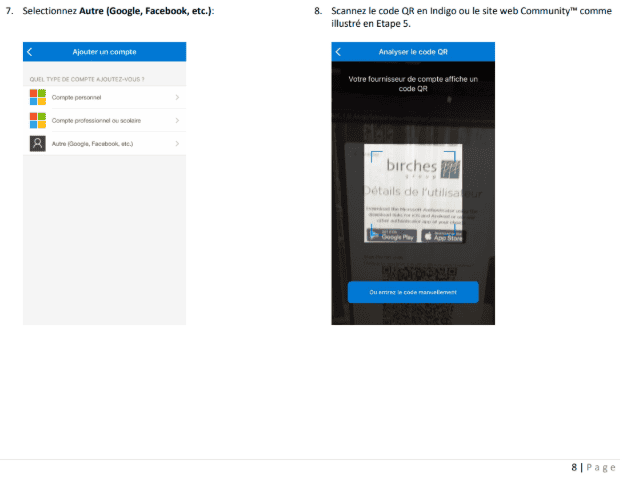Image resolution: width=625 pixels, height=481 pixels.
Task: Click the Ajouter un compte header title
Action: [104, 51]
